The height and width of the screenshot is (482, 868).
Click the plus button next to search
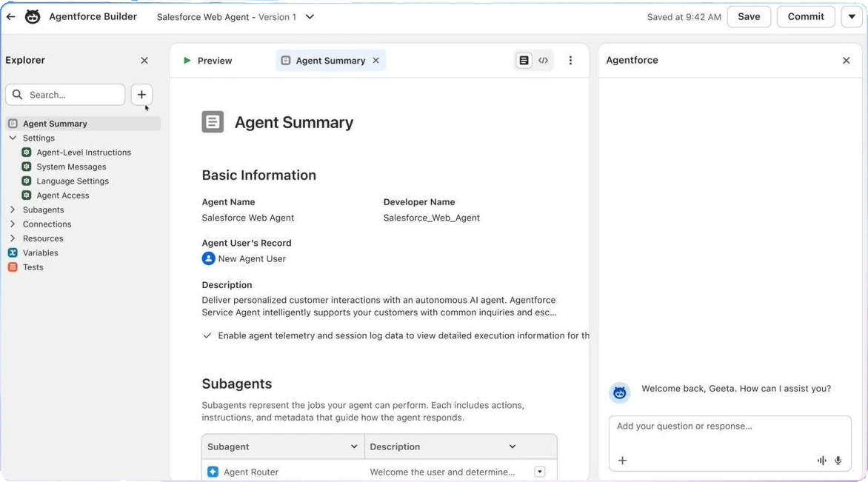point(141,95)
